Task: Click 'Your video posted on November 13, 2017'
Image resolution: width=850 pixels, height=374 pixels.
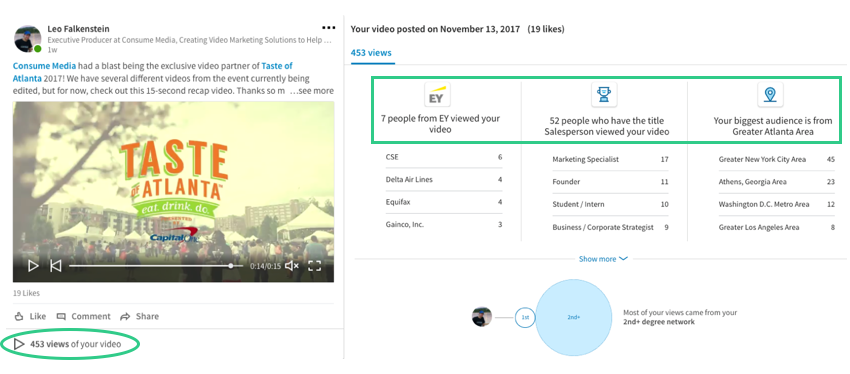Action: click(x=435, y=29)
